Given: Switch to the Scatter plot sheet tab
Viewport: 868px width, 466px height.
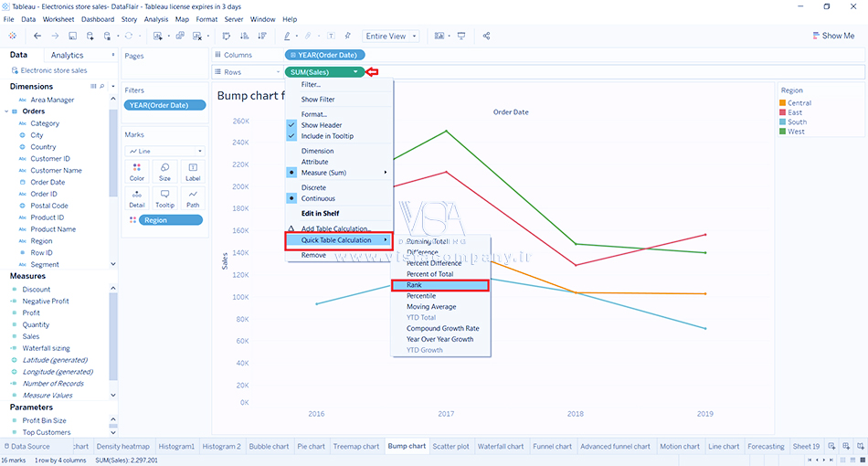Looking at the screenshot, I should pyautogui.click(x=451, y=447).
